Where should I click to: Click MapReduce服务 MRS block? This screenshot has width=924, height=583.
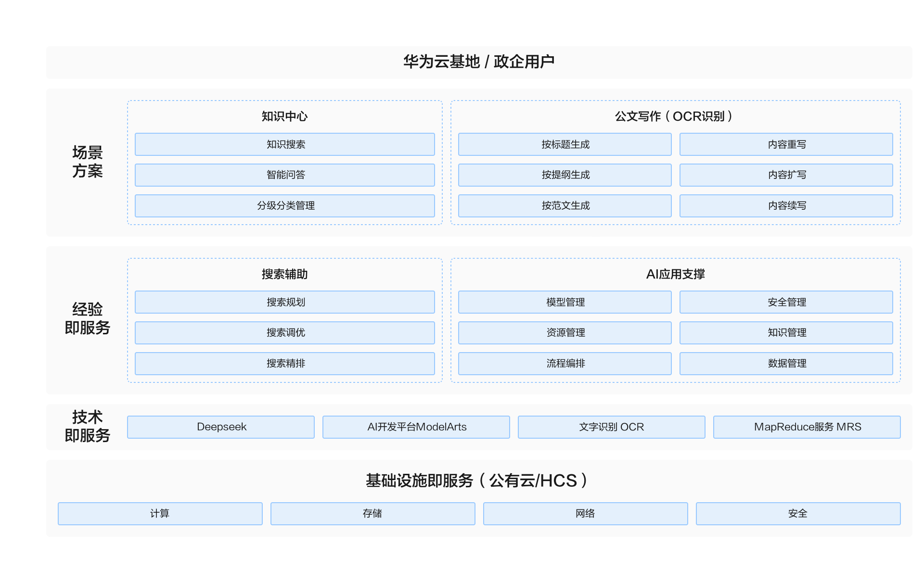point(807,427)
